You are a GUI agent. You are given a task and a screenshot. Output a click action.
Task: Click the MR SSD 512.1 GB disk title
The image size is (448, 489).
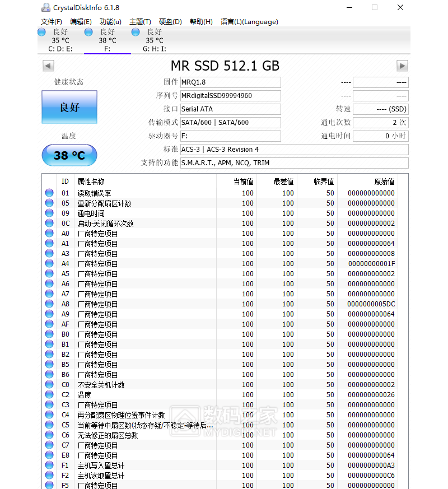click(x=225, y=66)
